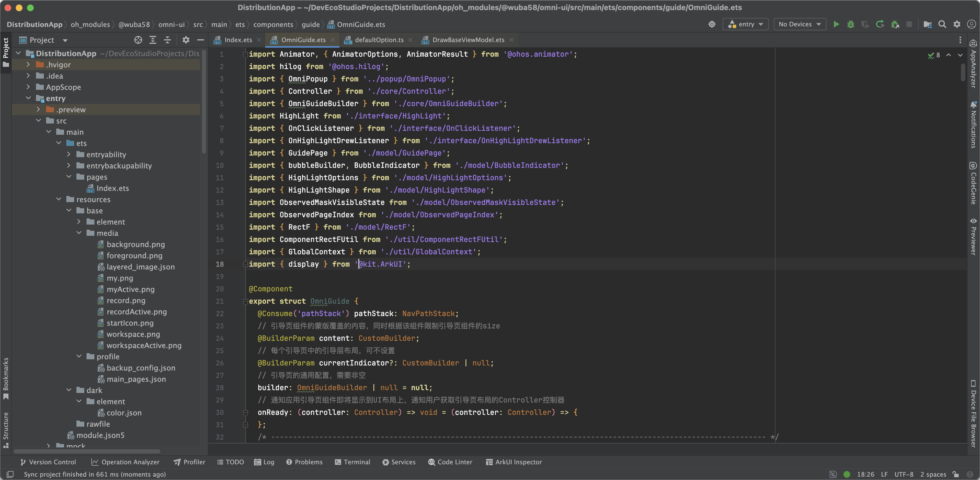Select module.json5 in the project tree
The width and height of the screenshot is (980, 480).
[x=100, y=435]
